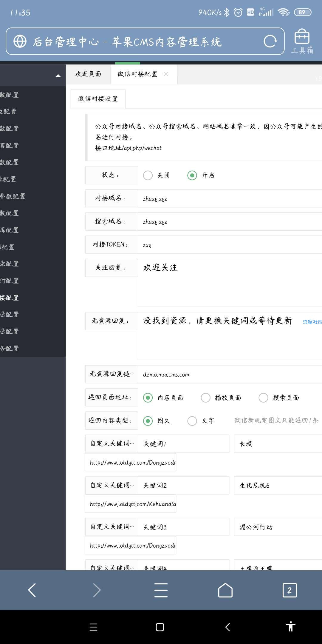Edit the 生化危机6 field
The height and width of the screenshot is (644, 322).
click(278, 485)
